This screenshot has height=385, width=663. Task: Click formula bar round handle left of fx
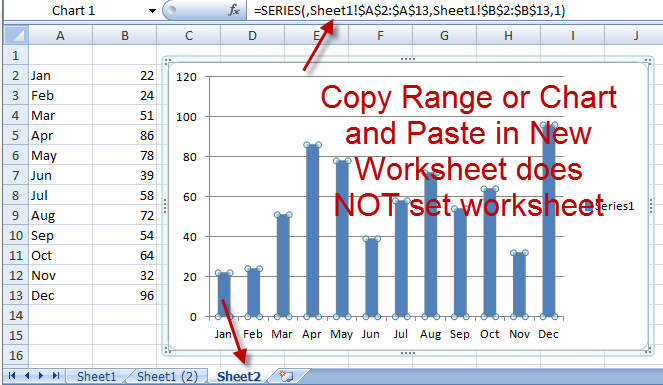(172, 10)
